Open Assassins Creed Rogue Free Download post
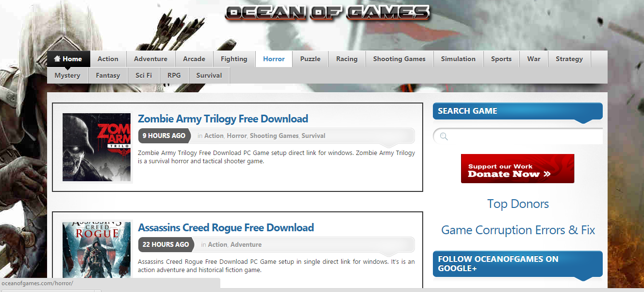The height and width of the screenshot is (292, 644). pos(226,227)
